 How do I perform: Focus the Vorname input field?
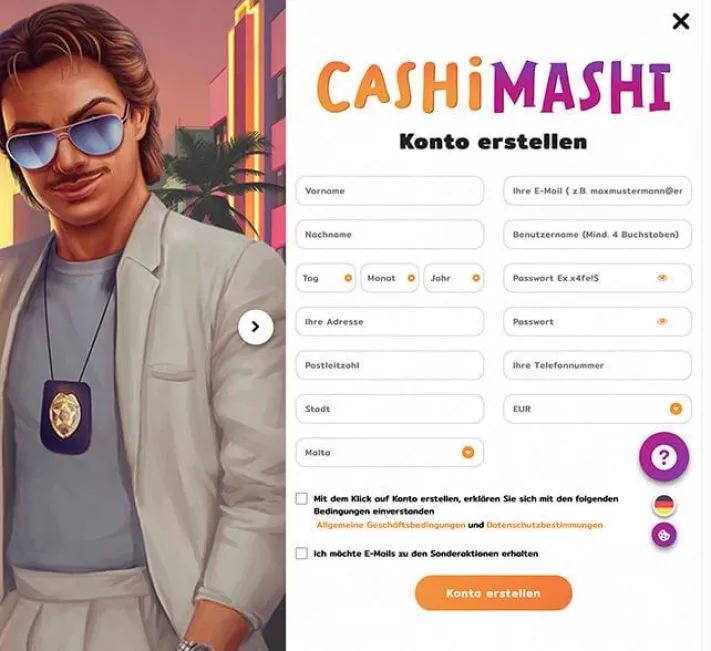point(390,191)
